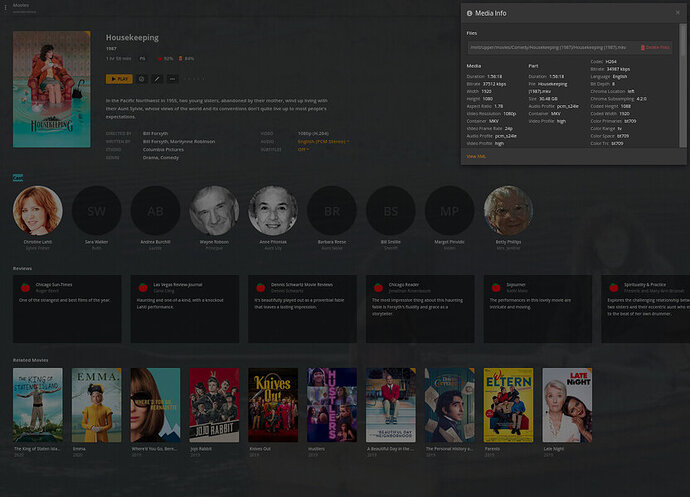Image resolution: width=690 pixels, height=497 pixels.
Task: Click the Chroma Subsampling 4:2:0 value
Action: click(642, 99)
